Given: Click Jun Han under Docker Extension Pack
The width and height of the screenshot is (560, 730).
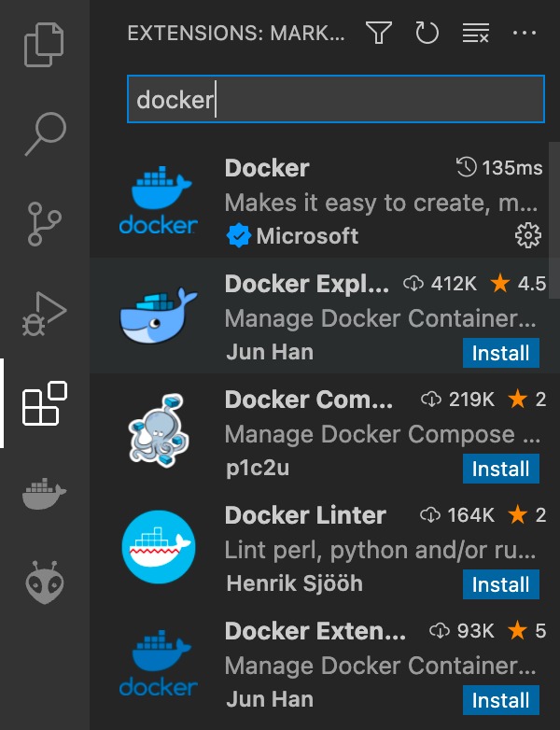Looking at the screenshot, I should click(270, 699).
